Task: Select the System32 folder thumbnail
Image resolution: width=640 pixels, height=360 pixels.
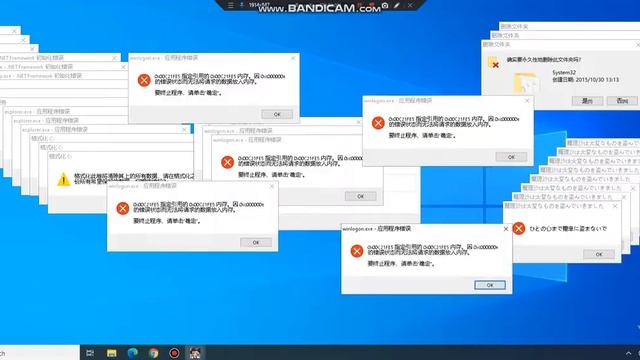Action: tap(526, 83)
